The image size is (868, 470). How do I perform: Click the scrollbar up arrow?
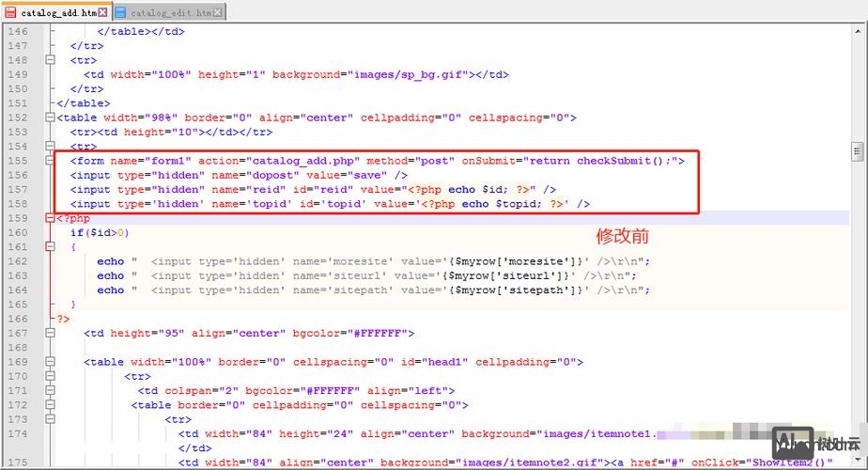click(x=857, y=31)
